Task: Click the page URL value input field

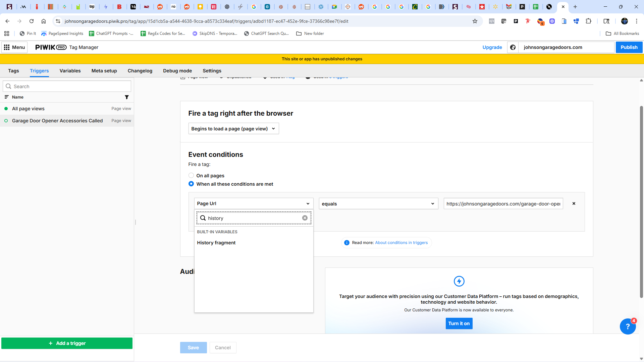Action: pos(503,204)
